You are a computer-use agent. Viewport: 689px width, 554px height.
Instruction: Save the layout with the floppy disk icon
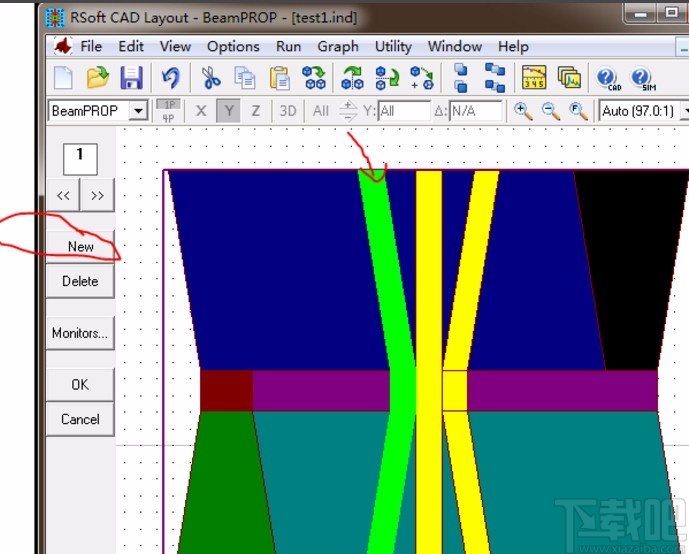click(131, 77)
